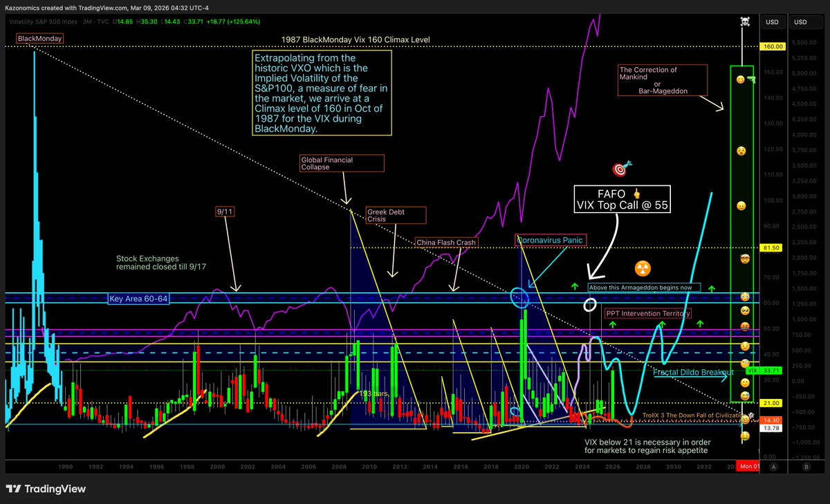This screenshot has width=830, height=504.
Task: Click the scale A button below the price axis
Action: point(774,467)
